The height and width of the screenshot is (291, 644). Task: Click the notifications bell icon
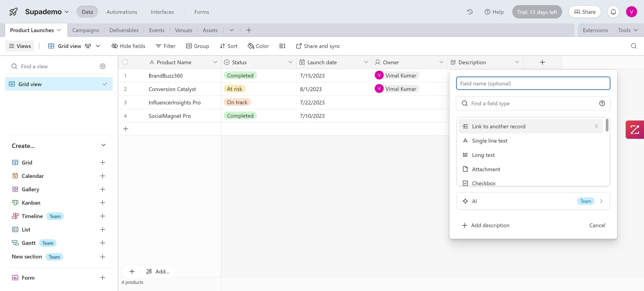coord(613,12)
